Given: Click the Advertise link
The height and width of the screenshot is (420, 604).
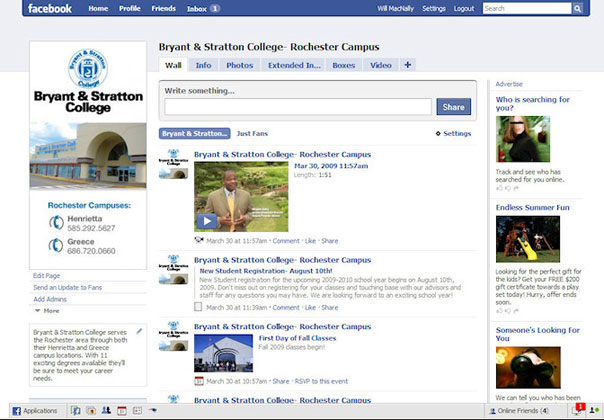Looking at the screenshot, I should [x=509, y=84].
